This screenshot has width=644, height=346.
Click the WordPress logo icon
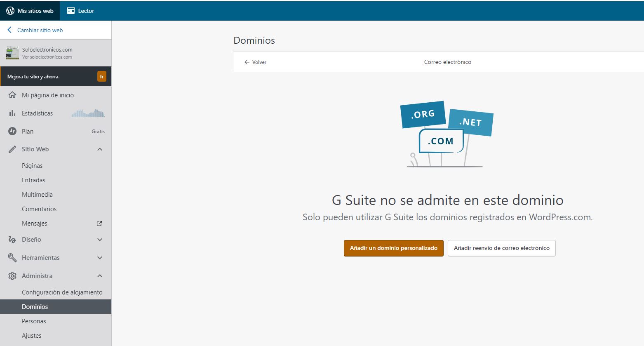click(x=10, y=11)
